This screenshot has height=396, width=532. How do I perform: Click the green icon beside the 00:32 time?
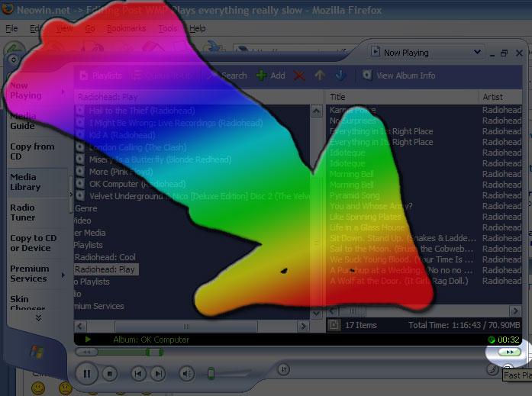[x=492, y=339]
